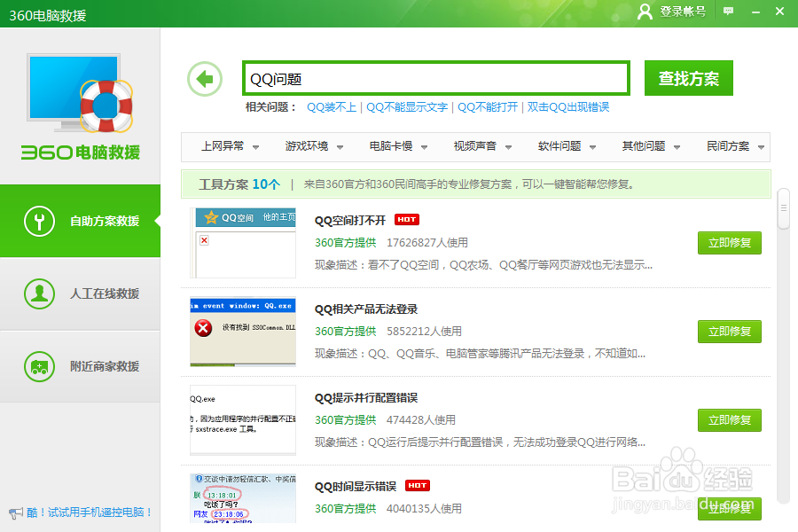This screenshot has height=532, width=798.
Task: Click 登录帐号 text in title bar
Action: point(683,12)
